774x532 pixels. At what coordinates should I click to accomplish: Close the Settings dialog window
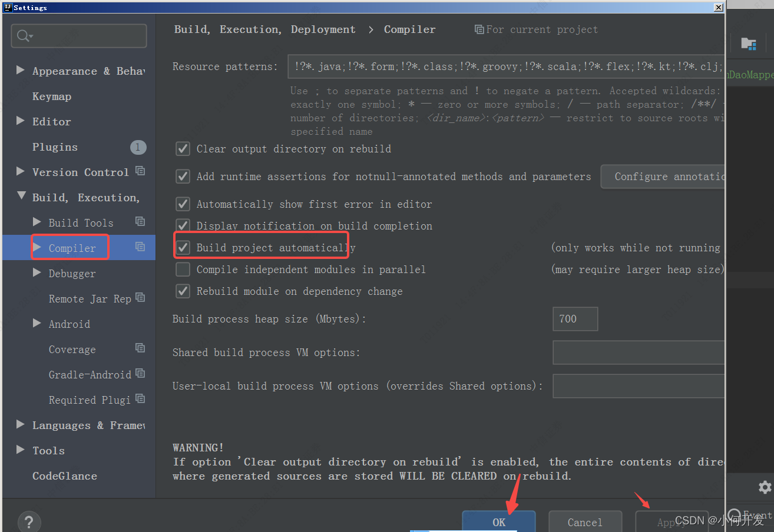718,7
